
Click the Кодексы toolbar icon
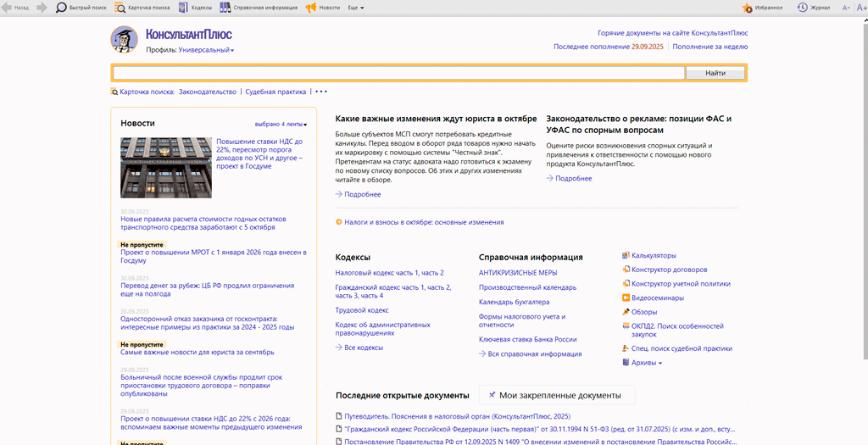195,8
